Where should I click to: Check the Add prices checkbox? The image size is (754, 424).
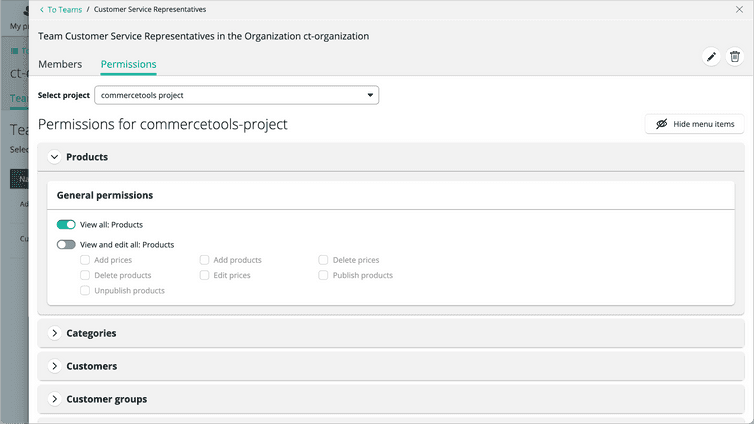point(85,260)
